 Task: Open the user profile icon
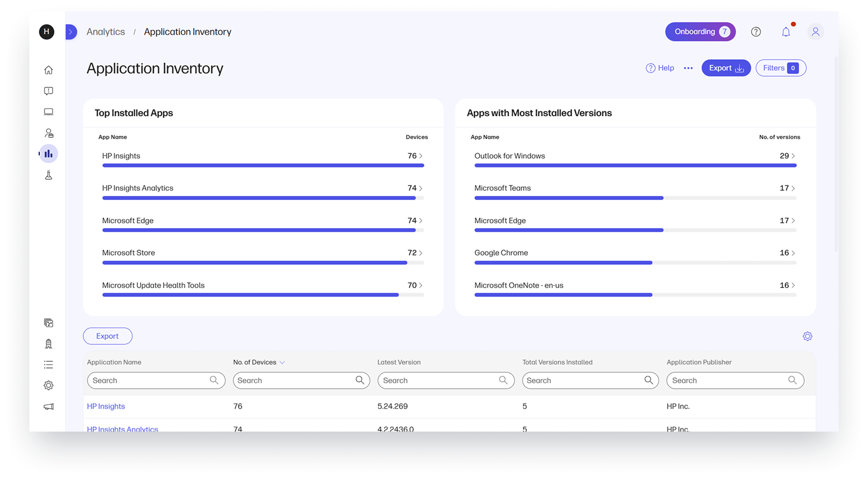[x=816, y=32]
